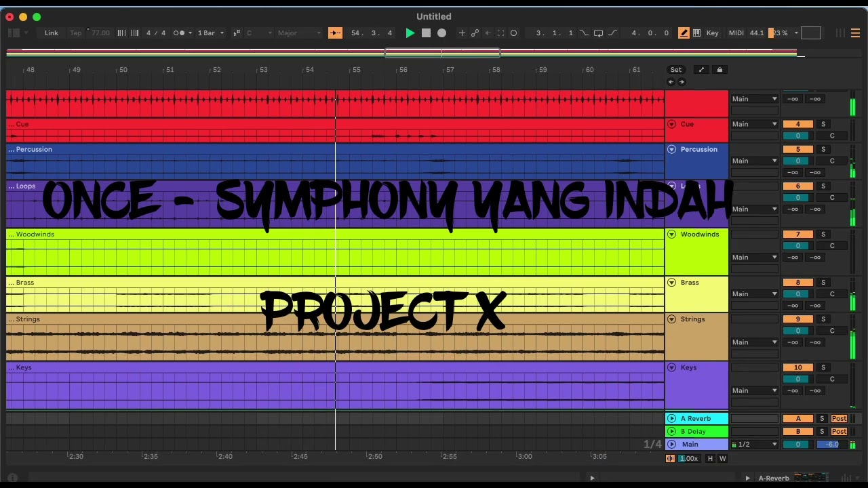Click the Re-enable Automation arrow icon

tap(488, 33)
